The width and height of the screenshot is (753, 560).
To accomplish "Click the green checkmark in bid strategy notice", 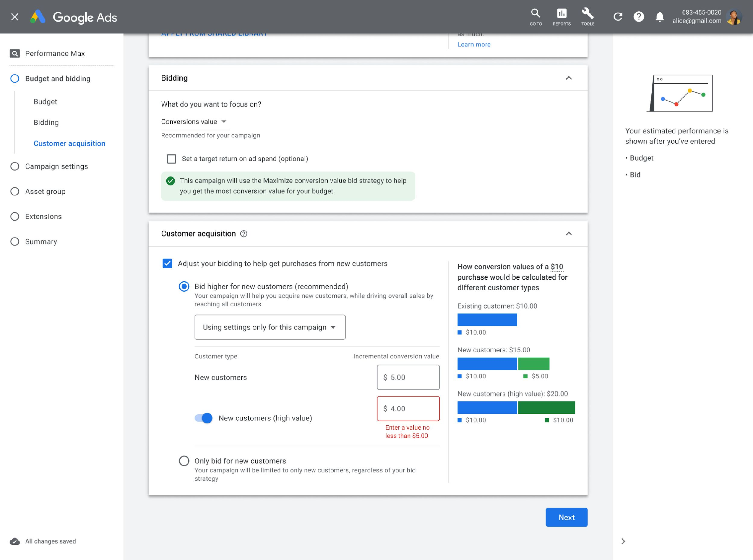I will [x=171, y=181].
